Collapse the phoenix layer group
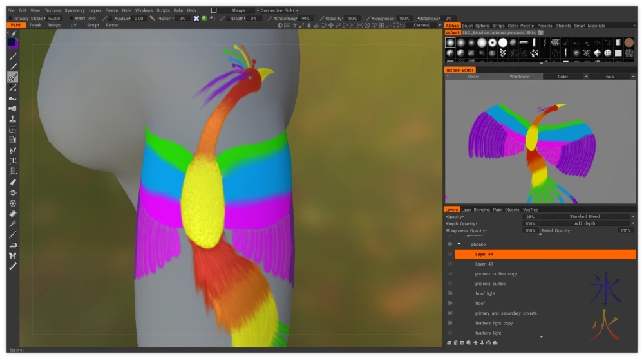This screenshot has height=359, width=644. tap(459, 244)
